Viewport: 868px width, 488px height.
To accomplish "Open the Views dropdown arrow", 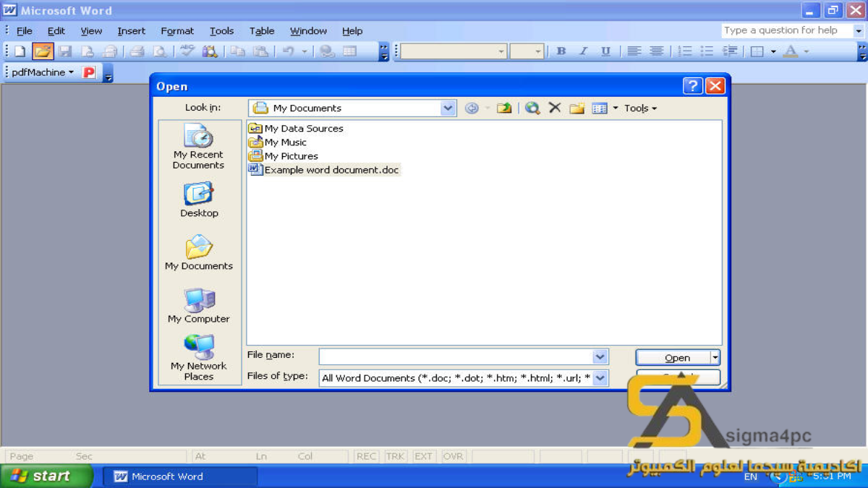I will (616, 108).
